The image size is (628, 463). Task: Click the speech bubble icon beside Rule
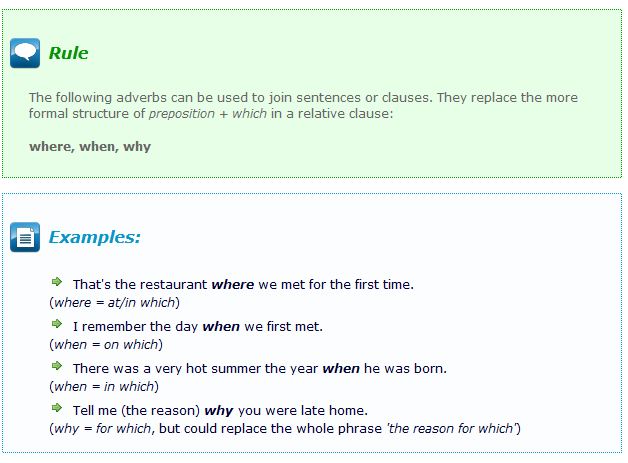coord(25,53)
